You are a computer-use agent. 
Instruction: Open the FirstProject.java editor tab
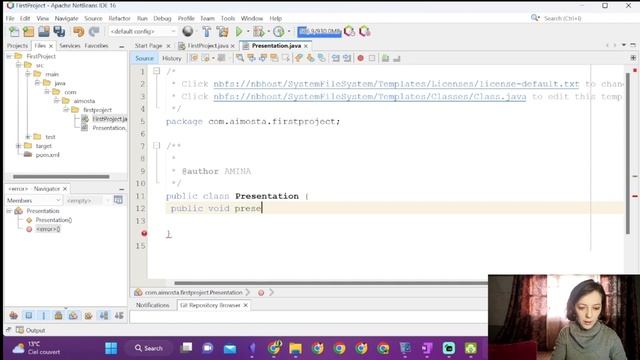click(x=208, y=46)
